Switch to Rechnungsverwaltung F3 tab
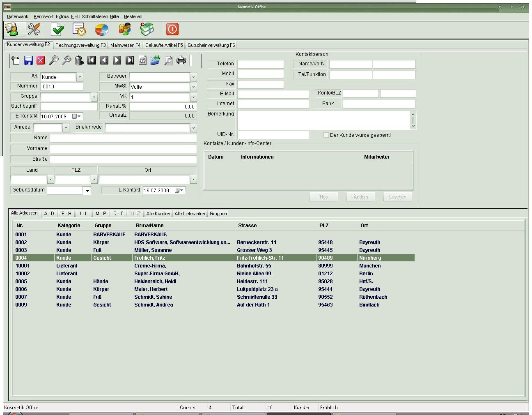 (80, 45)
